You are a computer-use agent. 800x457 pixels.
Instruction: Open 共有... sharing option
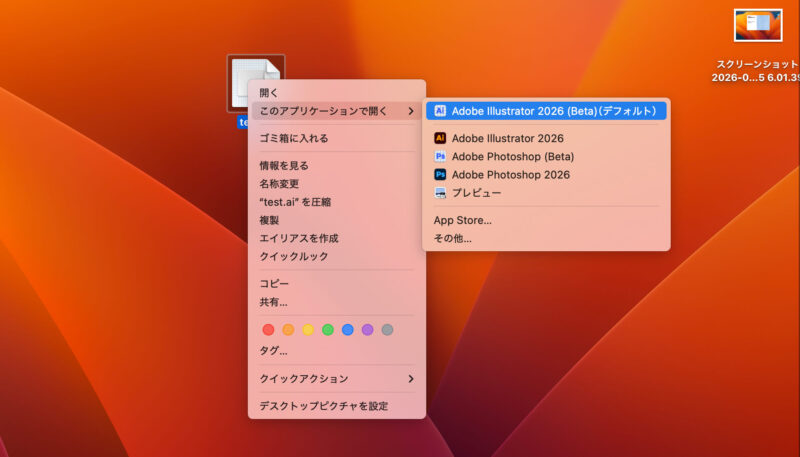[x=337, y=302]
